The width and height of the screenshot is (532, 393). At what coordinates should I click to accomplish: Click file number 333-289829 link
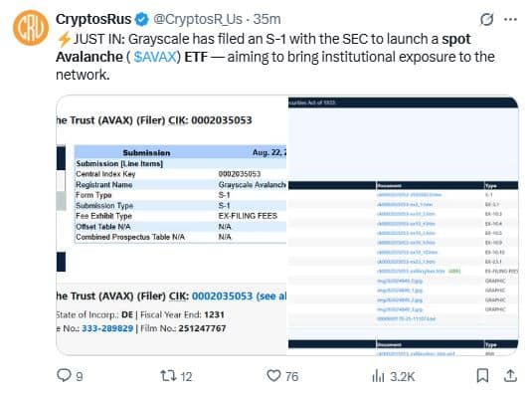(107, 328)
